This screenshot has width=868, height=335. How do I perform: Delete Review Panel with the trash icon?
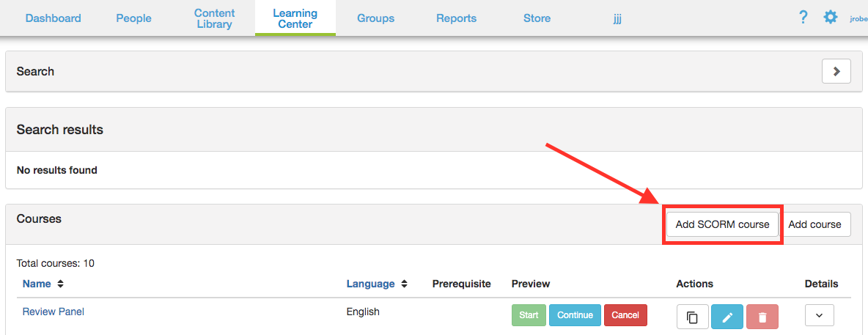(762, 317)
